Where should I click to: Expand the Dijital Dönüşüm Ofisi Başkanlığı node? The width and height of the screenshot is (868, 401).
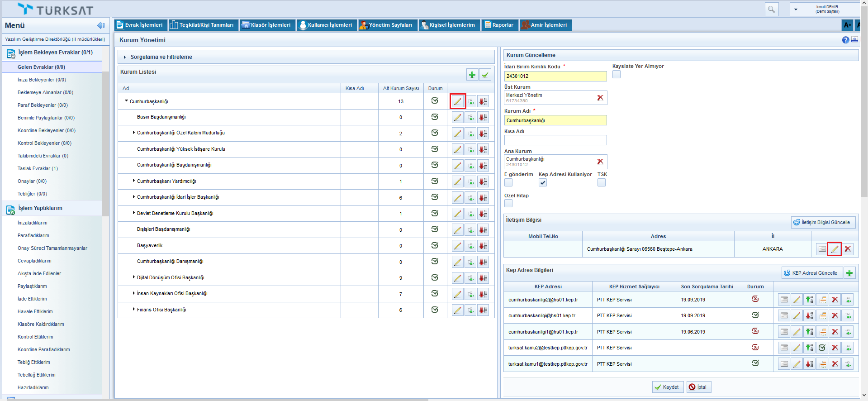133,277
